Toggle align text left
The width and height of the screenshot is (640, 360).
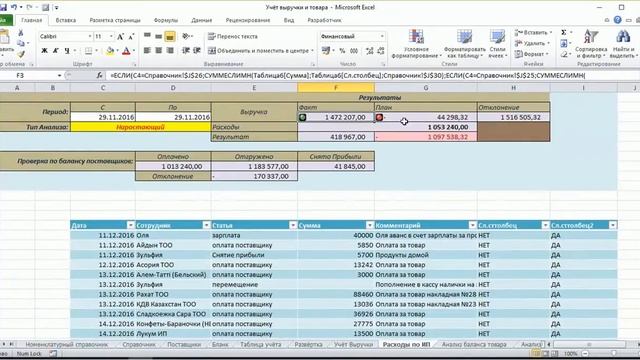pos(147,51)
